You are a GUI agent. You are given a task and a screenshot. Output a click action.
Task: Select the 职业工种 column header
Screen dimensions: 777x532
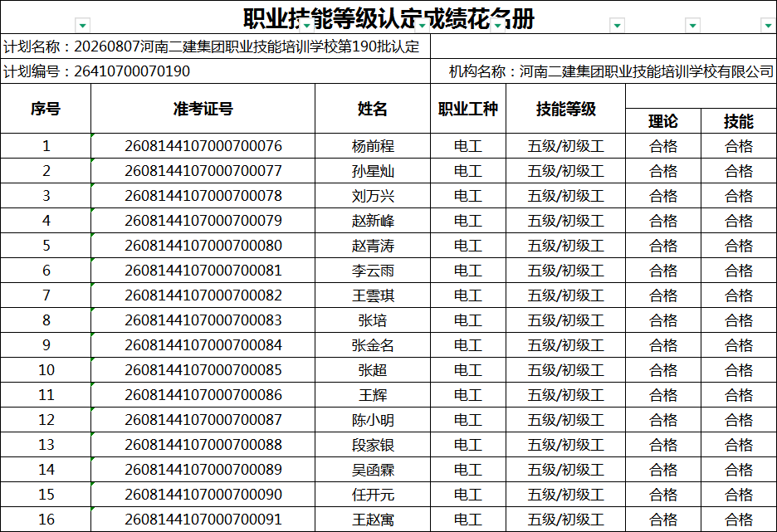point(468,109)
